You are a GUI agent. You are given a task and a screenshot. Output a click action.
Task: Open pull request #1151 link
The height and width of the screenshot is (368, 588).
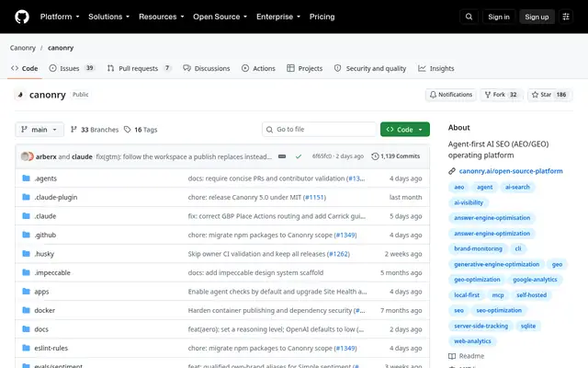point(314,197)
